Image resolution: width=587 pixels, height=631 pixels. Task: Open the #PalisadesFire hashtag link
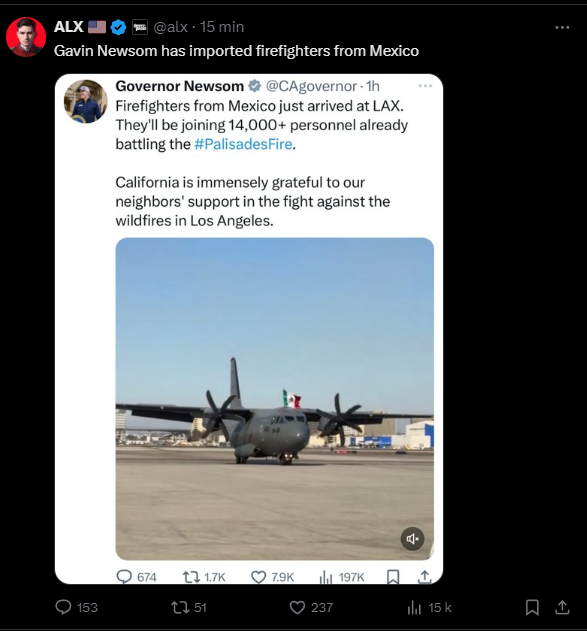pos(243,144)
